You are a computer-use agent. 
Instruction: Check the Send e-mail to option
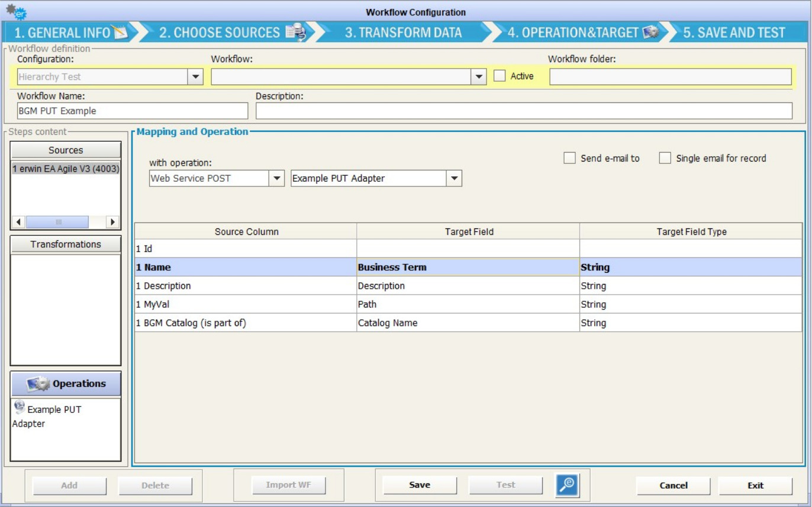tap(569, 159)
